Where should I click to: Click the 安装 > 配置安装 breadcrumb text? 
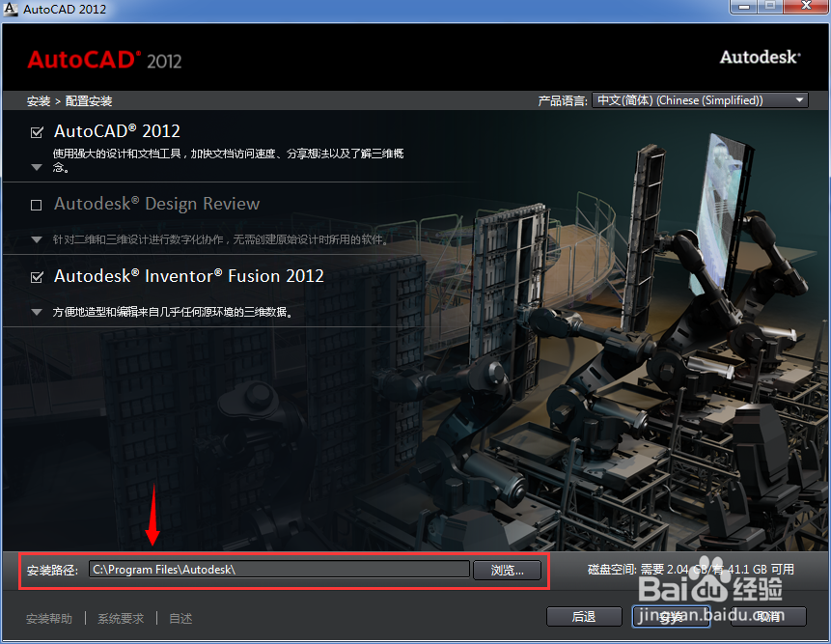(69, 101)
